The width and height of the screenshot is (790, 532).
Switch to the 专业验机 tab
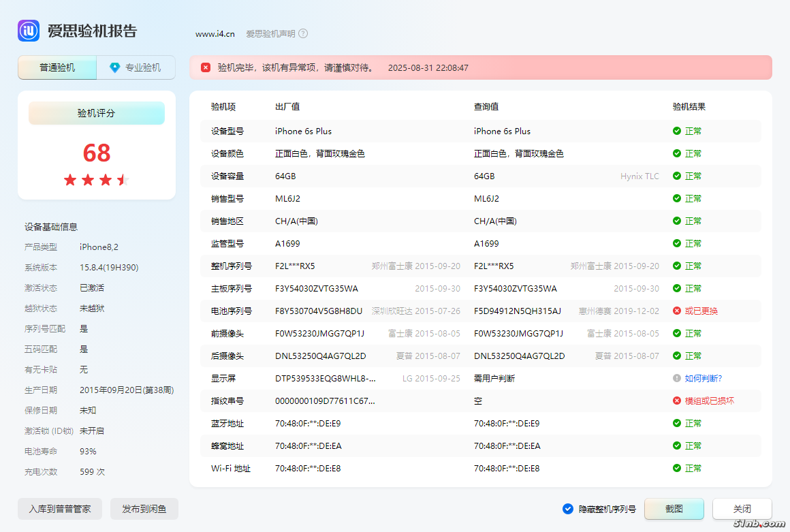click(136, 67)
